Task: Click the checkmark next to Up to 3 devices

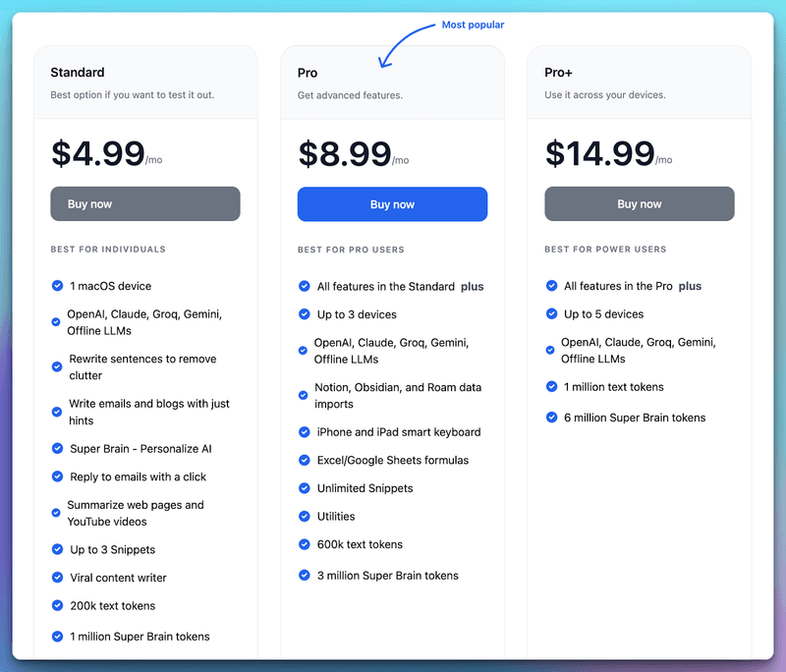Action: coord(304,314)
